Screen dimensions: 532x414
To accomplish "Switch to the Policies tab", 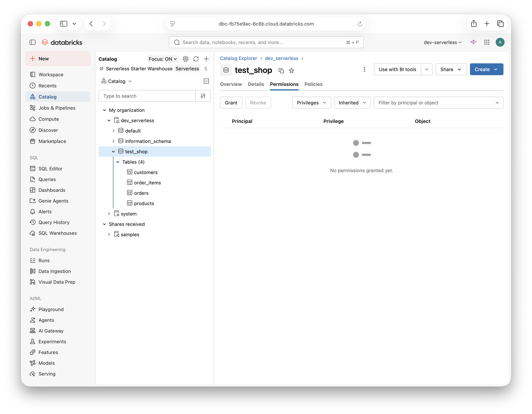I will pos(313,84).
